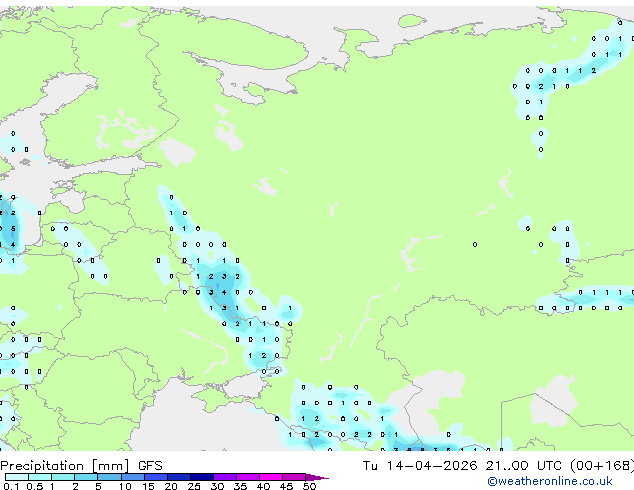The width and height of the screenshot is (634, 490).
Task: Click the '40' legend scale label
Action: [x=264, y=486]
